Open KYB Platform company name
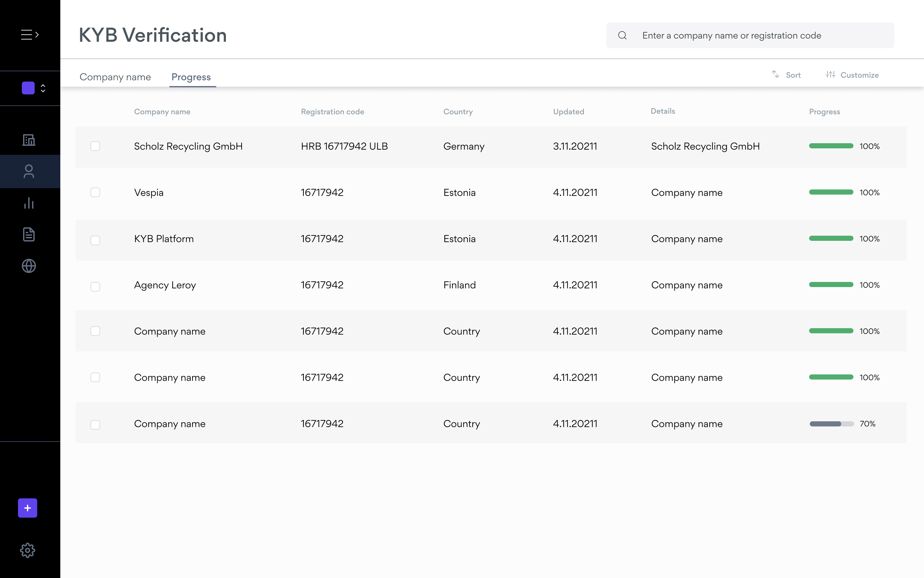924x578 pixels. point(164,239)
